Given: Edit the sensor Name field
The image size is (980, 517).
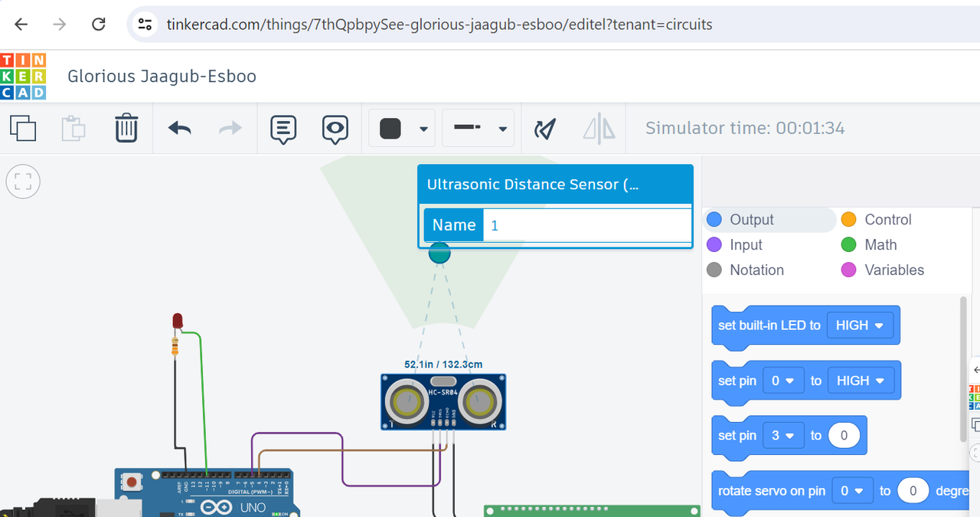Looking at the screenshot, I should [x=587, y=225].
